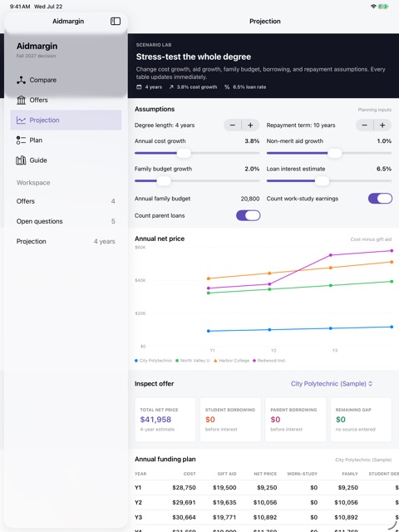Click the Annual family budget value 20,800
The image size is (399, 532).
click(250, 199)
